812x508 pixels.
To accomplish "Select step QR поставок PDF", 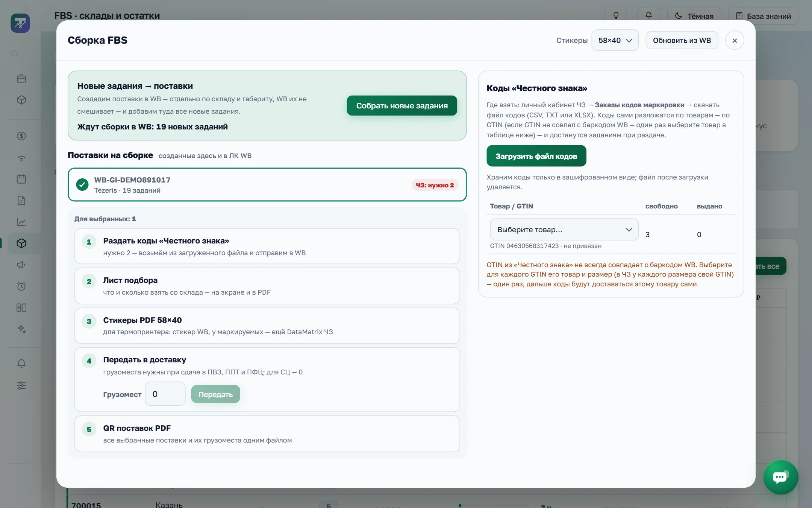I will click(x=267, y=434).
